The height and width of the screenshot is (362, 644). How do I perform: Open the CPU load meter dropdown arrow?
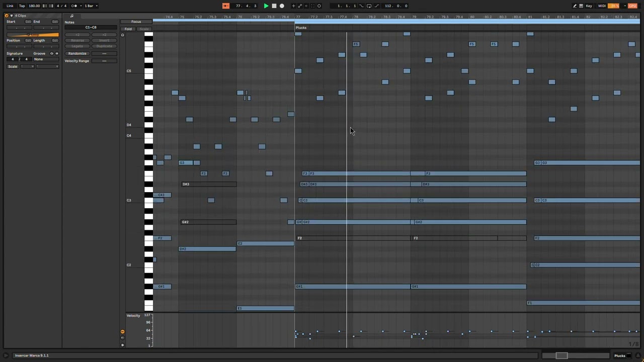tap(624, 6)
